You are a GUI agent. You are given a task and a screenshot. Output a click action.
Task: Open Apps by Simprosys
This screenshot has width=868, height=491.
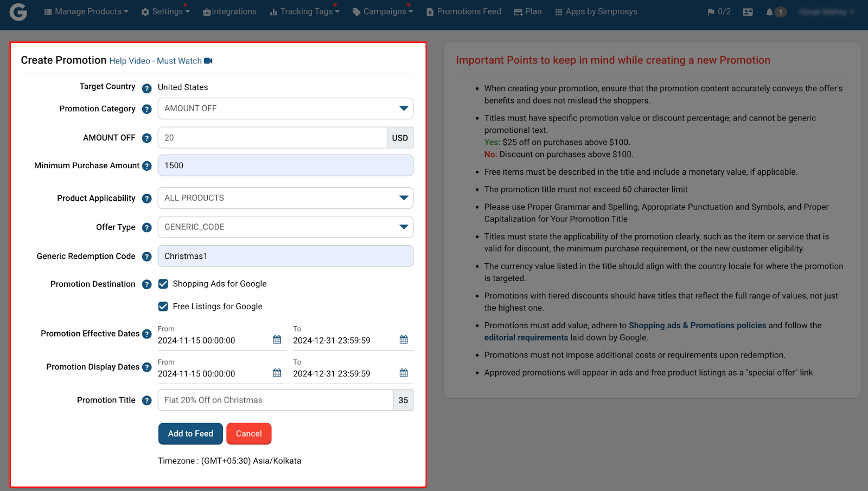[596, 11]
